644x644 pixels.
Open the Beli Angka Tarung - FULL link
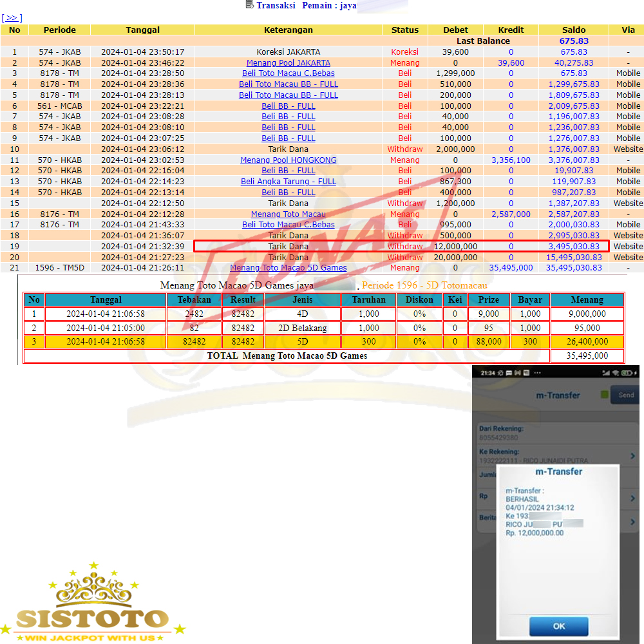pyautogui.click(x=288, y=182)
